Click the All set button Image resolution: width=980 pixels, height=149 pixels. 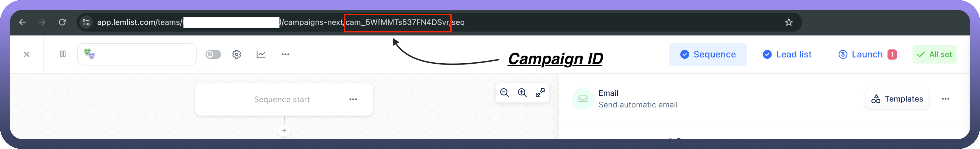click(x=935, y=54)
